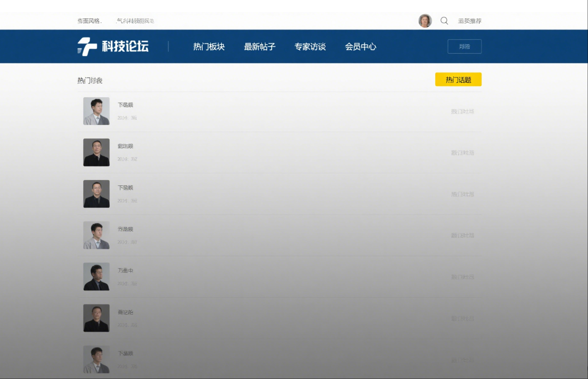Open search with the magnifier icon

coord(444,21)
